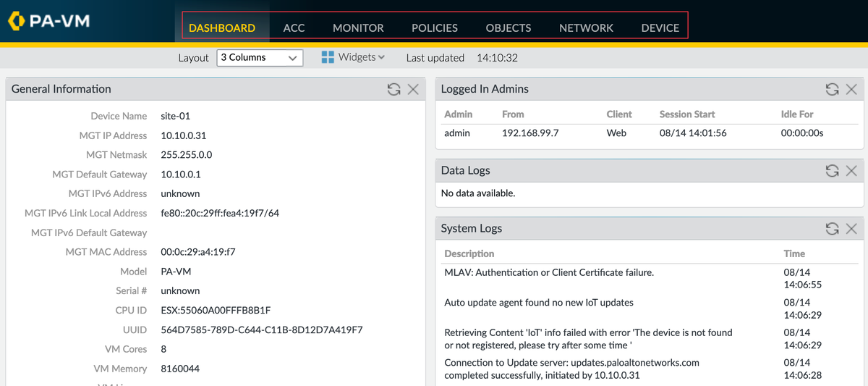Click the IPv6 link local address value
The height and width of the screenshot is (386, 868).
click(220, 213)
